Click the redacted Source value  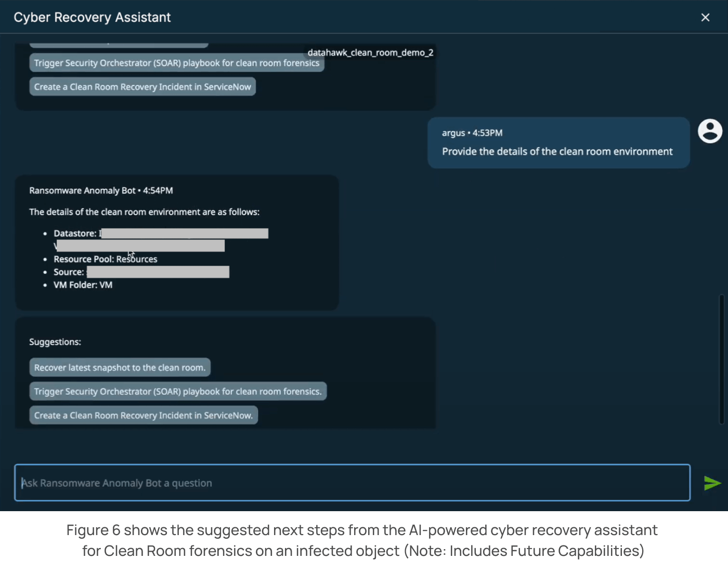[x=158, y=272]
